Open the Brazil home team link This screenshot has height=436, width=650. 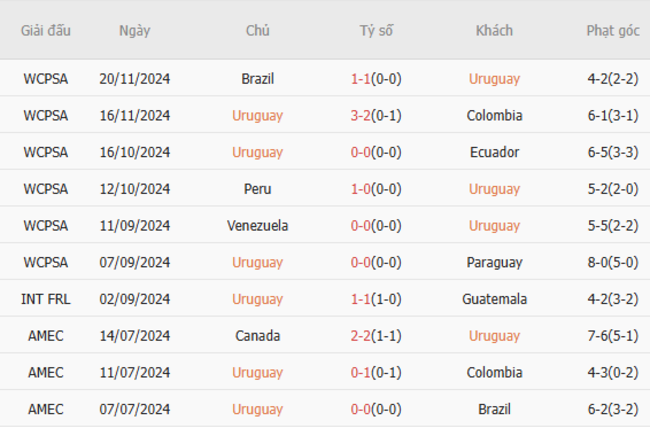point(257,79)
